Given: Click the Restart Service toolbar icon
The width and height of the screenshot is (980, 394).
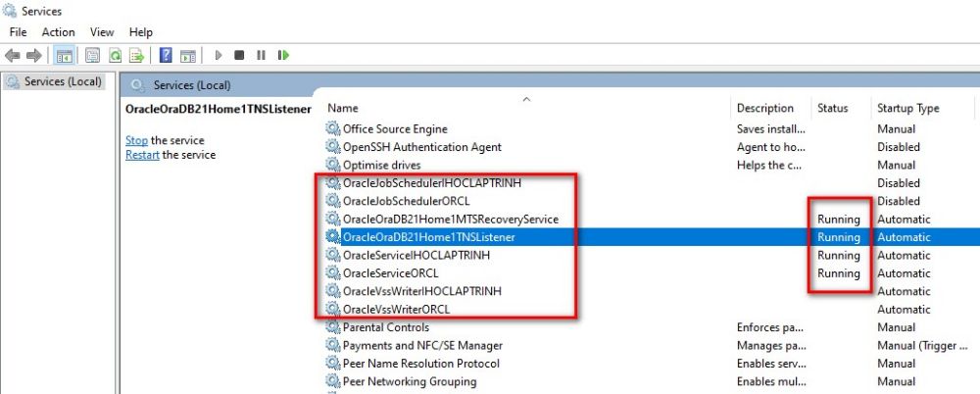Looking at the screenshot, I should (284, 55).
